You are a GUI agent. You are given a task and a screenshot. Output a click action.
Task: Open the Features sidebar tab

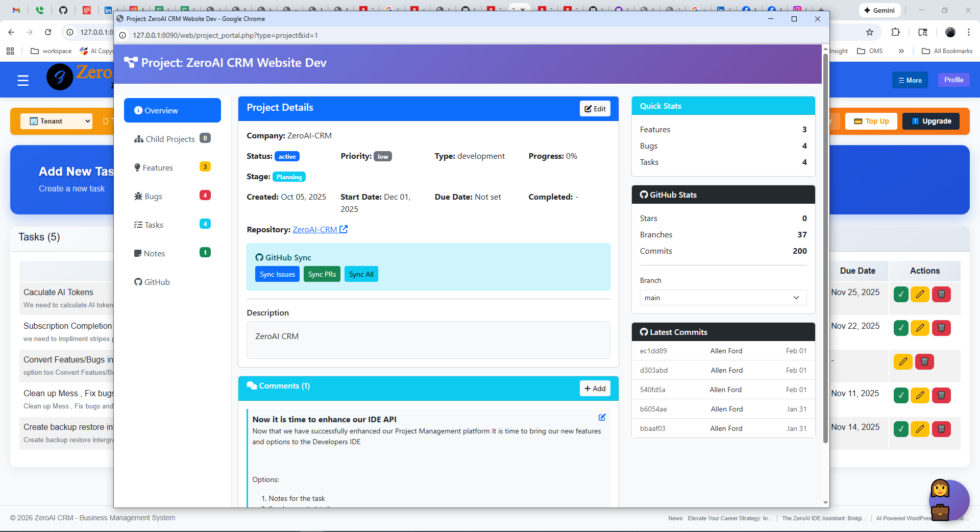(x=157, y=168)
